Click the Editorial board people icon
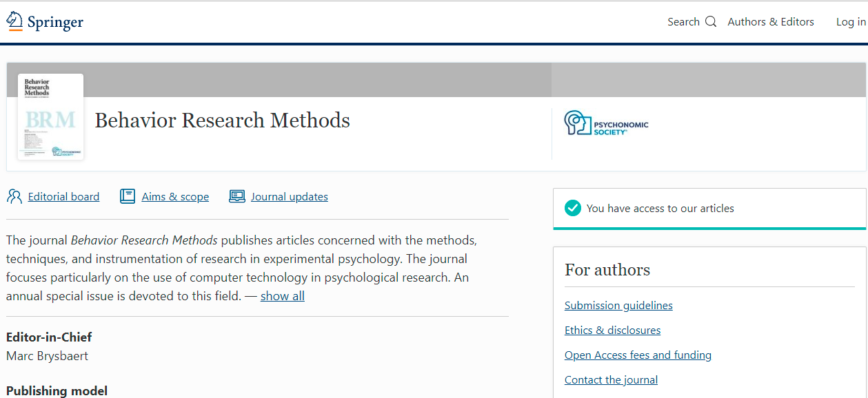Screen dimensions: 868x398 [x=14, y=196]
